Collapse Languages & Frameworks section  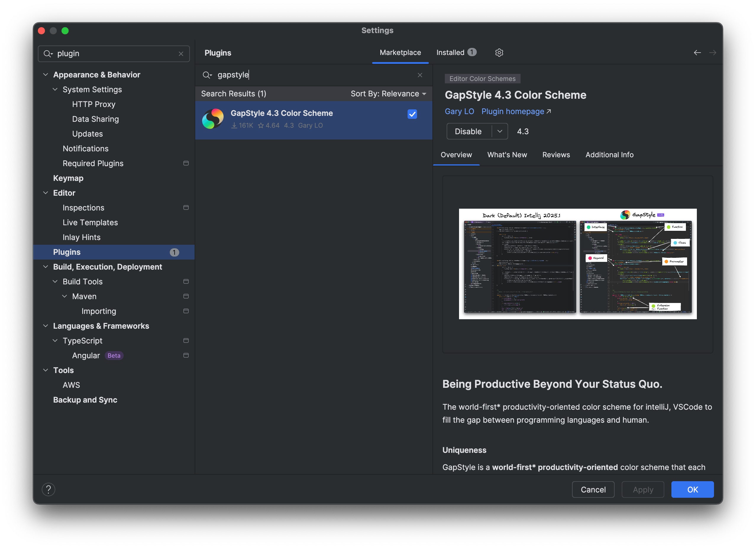46,326
